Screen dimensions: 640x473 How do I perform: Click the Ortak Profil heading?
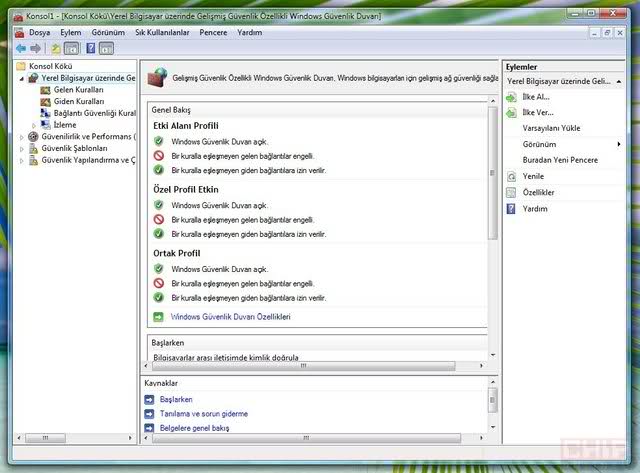coord(177,253)
